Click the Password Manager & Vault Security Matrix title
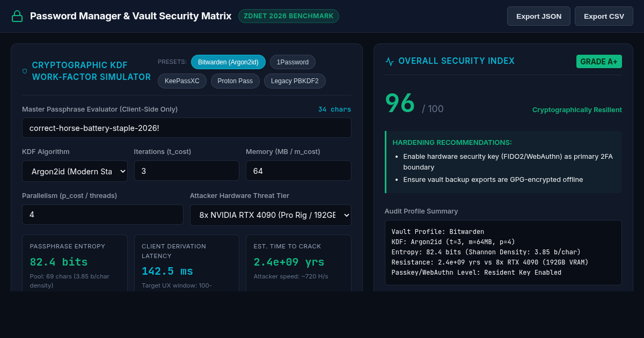The image size is (644, 338). pos(131,16)
